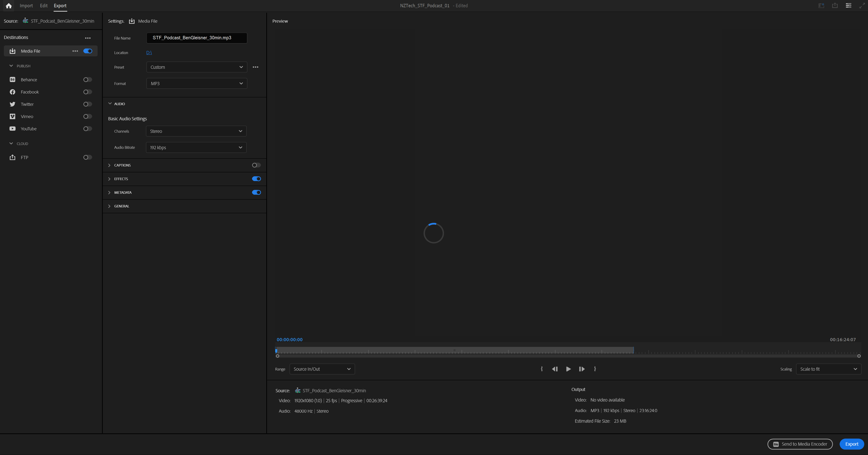The width and height of the screenshot is (868, 455).
Task: Enable the Twitter publish destination
Action: tap(87, 104)
